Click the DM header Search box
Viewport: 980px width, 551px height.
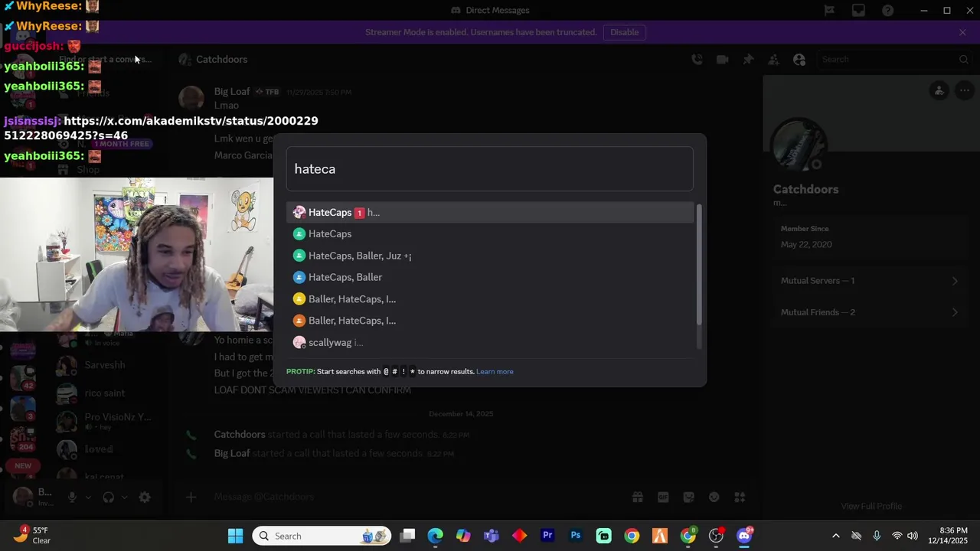894,60
